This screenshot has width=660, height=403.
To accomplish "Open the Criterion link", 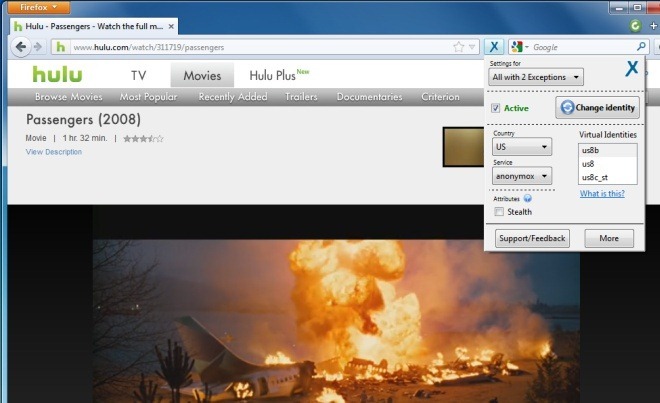I will pos(440,97).
